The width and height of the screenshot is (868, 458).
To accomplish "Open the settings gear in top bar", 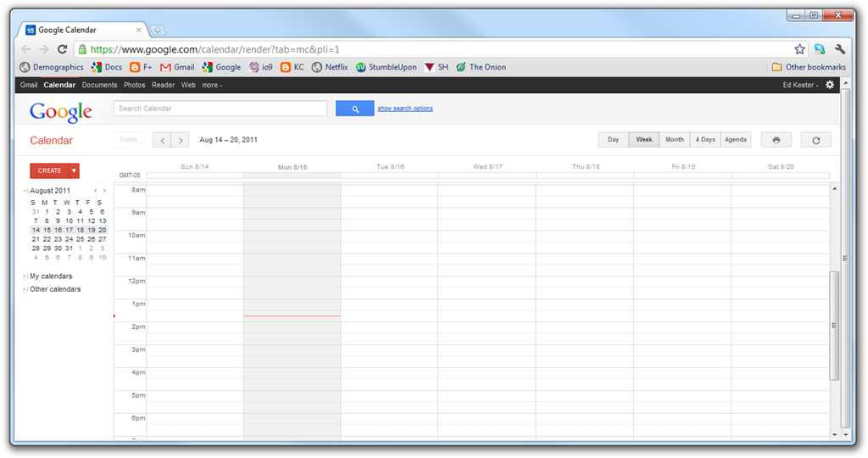I will point(830,85).
